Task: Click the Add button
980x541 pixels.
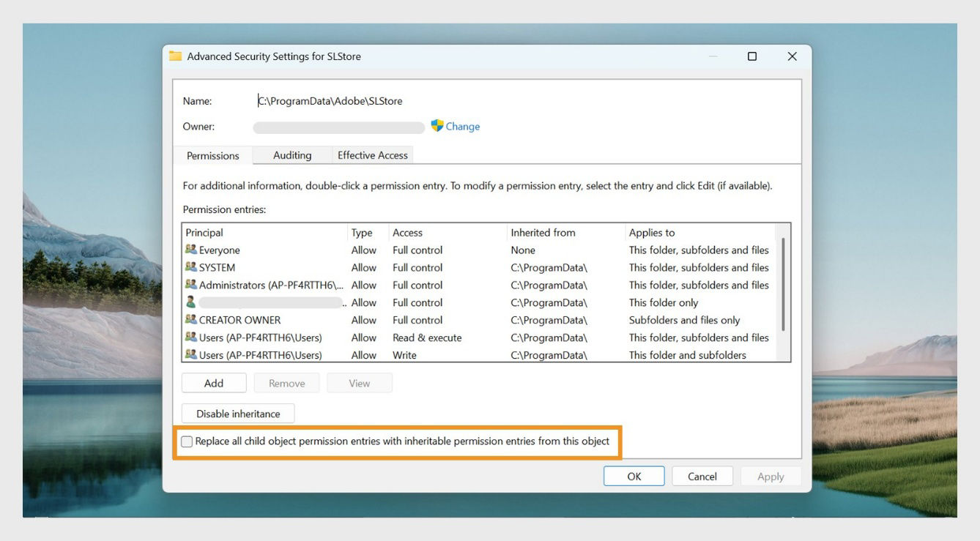Action: 214,383
